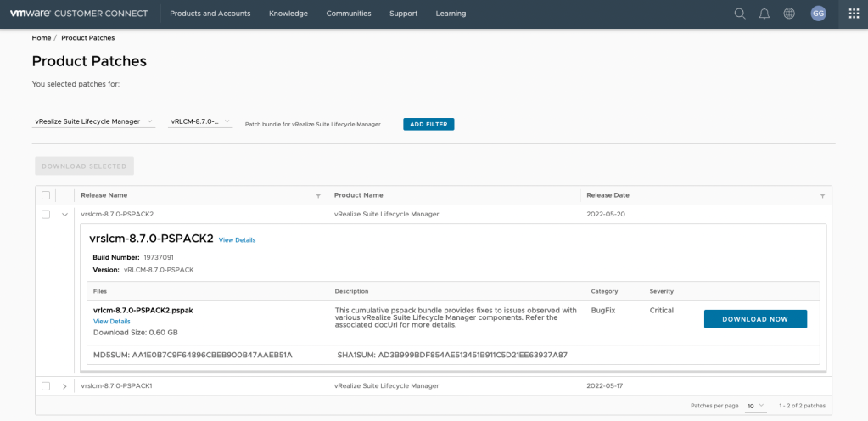The width and height of the screenshot is (868, 421).
Task: Select the vrlcm-8.7.0-PSPACK2.pspak file name
Action: [143, 310]
